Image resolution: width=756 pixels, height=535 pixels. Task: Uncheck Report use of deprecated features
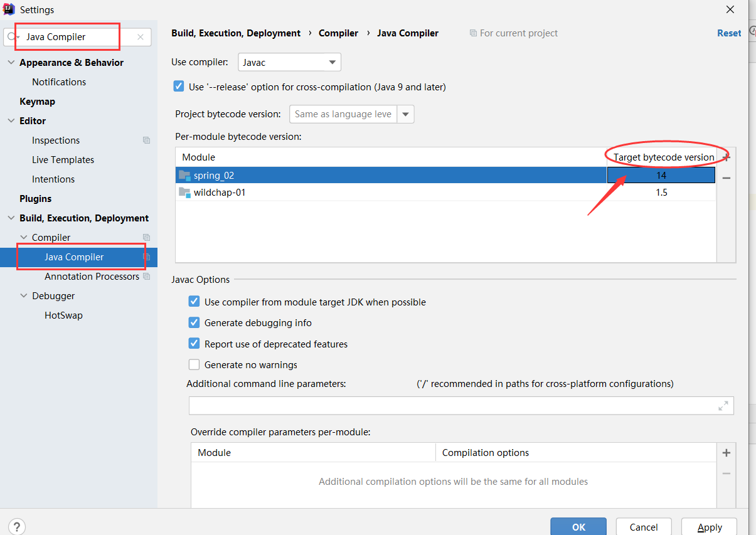(x=194, y=344)
